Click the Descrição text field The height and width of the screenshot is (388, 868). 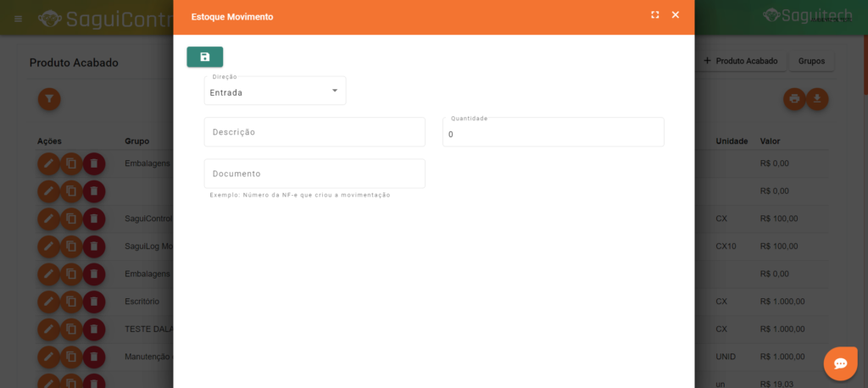coord(314,132)
